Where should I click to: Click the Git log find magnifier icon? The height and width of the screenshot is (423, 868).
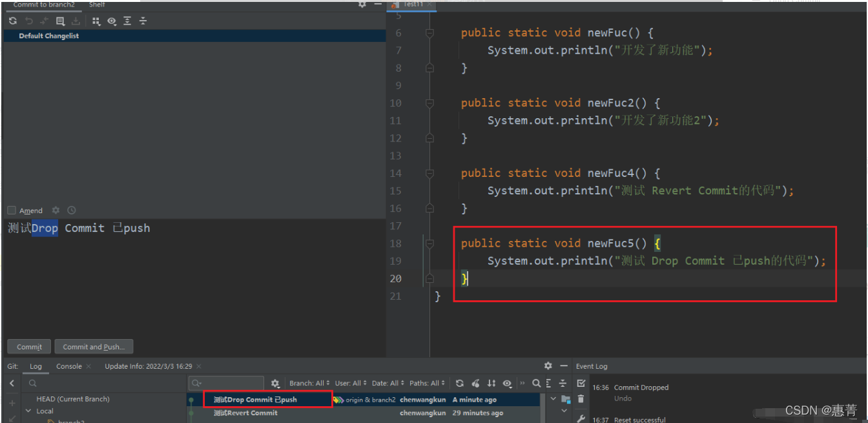click(x=536, y=383)
